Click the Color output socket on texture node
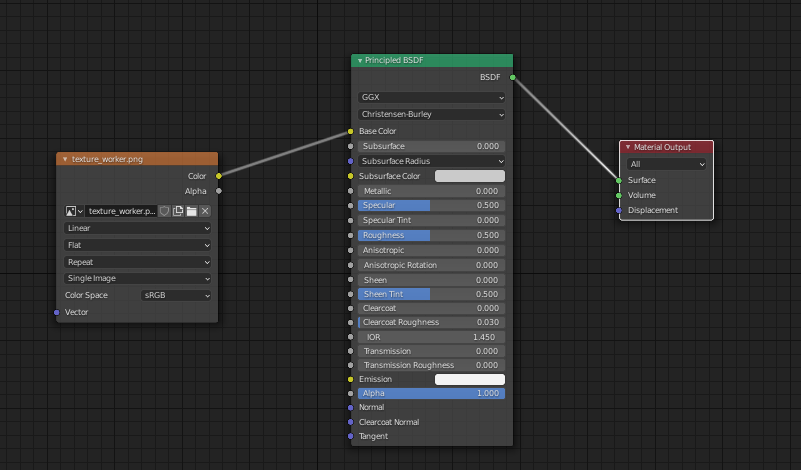 [x=219, y=176]
